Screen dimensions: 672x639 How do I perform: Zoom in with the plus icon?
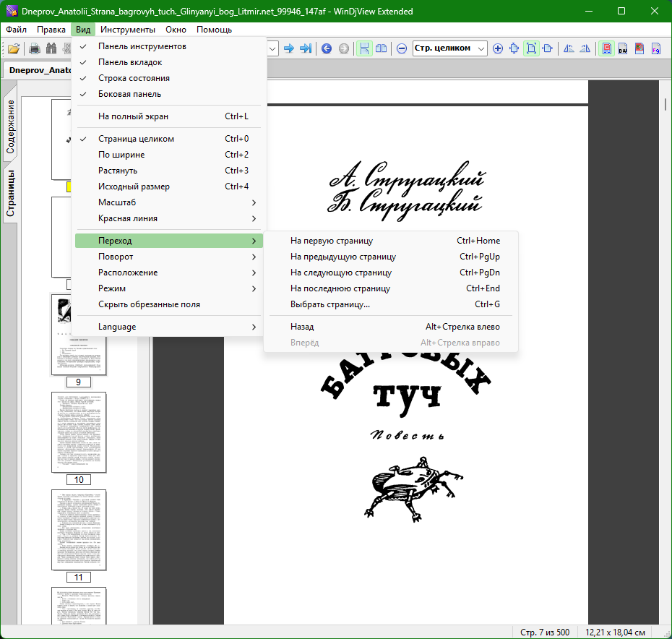[498, 48]
